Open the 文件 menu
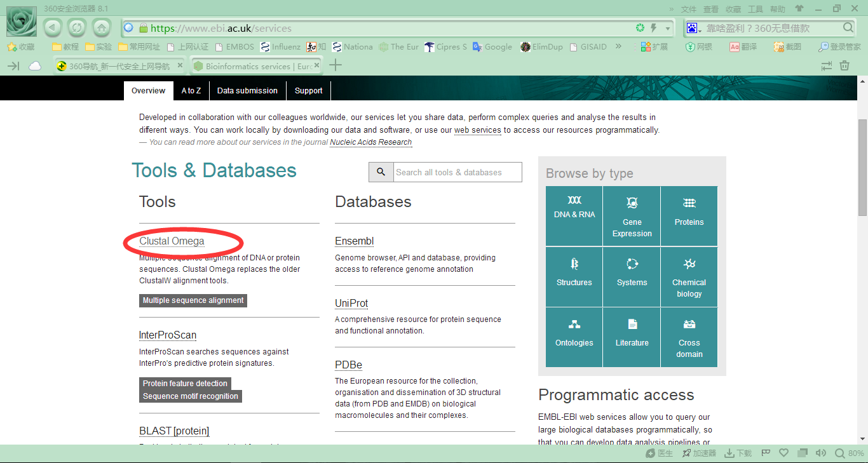Image resolution: width=868 pixels, height=463 pixels. coord(689,9)
